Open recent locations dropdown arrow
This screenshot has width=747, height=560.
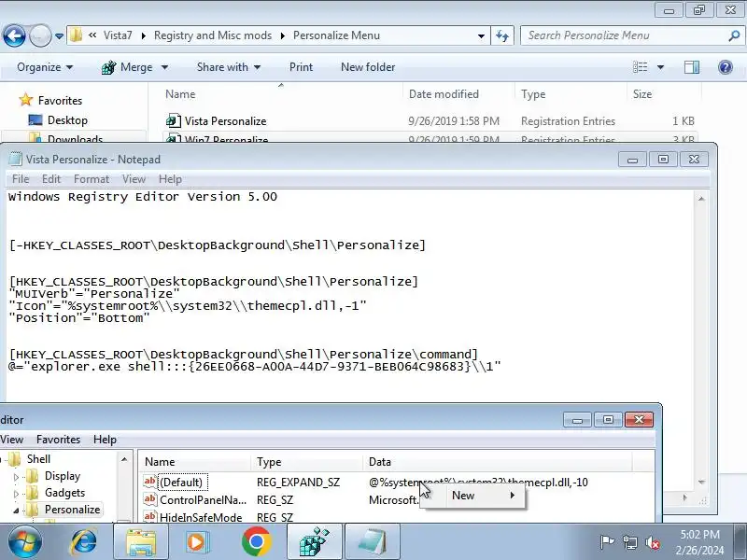point(59,36)
